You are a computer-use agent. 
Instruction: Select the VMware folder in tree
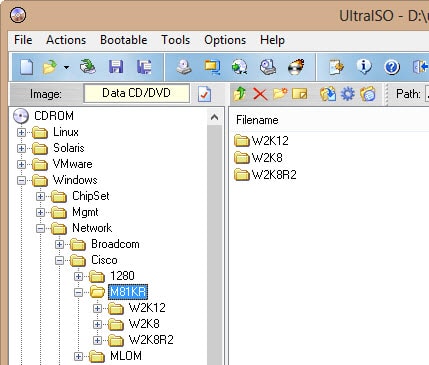coord(73,164)
